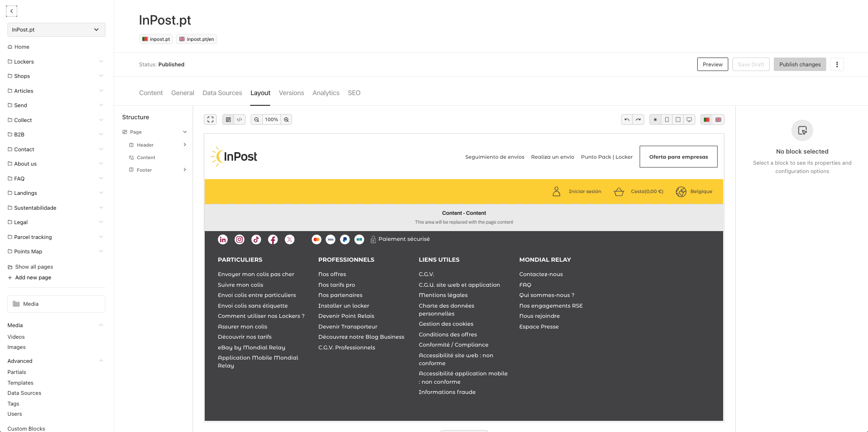Switch to visual blocks view mode
This screenshot has height=432, width=868.
228,120
